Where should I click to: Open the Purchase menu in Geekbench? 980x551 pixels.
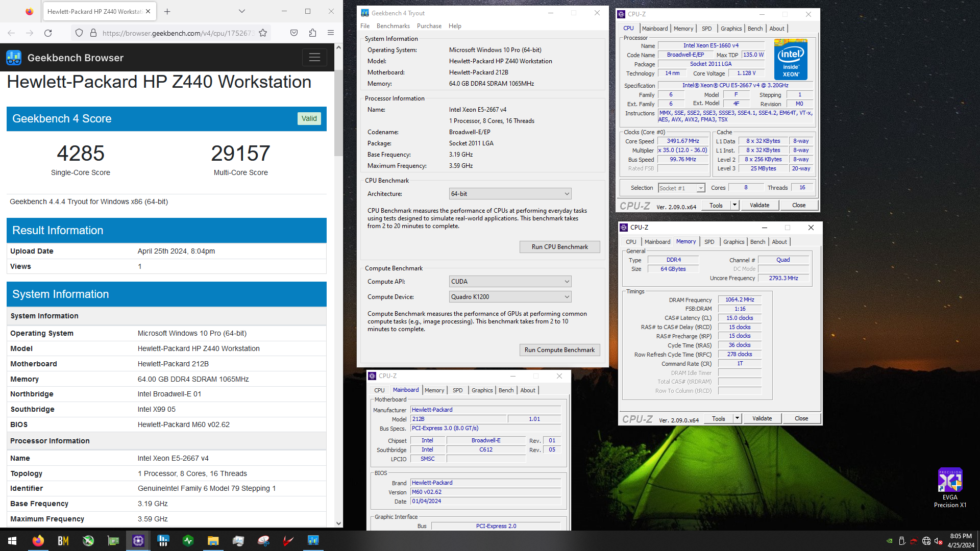(x=429, y=26)
